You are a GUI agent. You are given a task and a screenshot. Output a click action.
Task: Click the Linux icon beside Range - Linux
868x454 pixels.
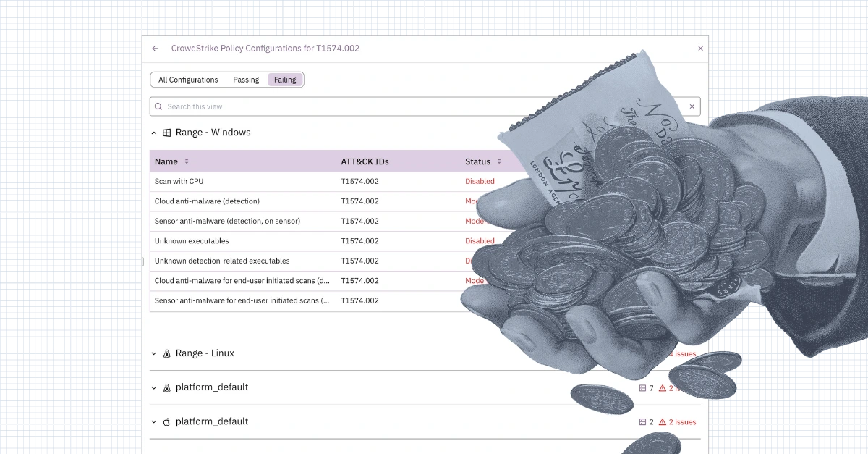(167, 353)
